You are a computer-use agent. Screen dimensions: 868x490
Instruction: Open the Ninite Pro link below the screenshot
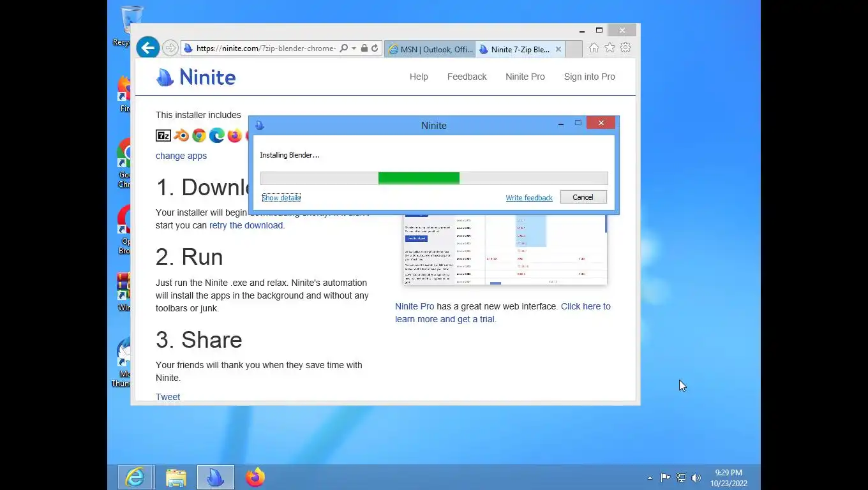tap(414, 306)
